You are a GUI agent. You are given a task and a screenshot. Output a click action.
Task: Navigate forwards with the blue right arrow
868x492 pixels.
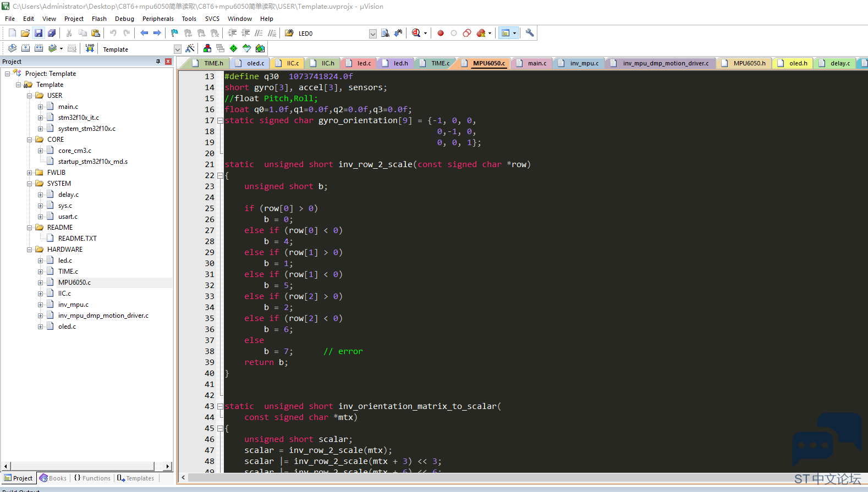click(157, 33)
